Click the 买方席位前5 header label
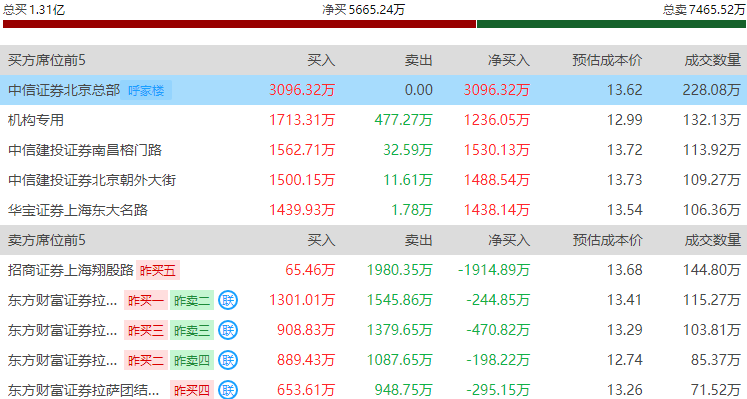This screenshot has height=399, width=747. click(x=47, y=60)
